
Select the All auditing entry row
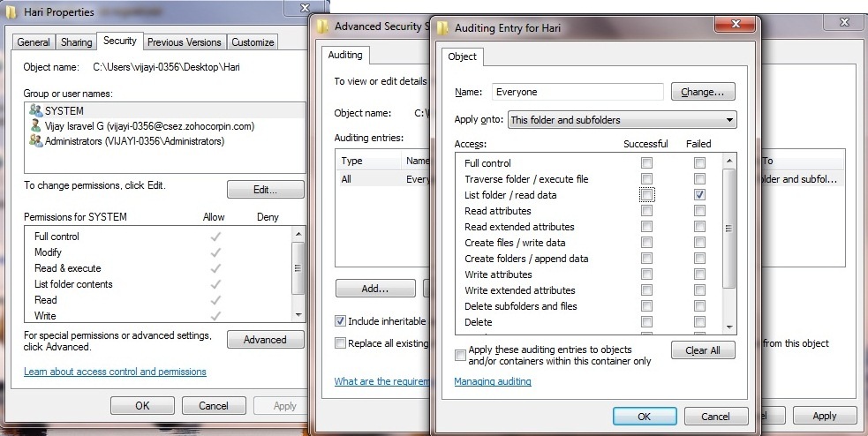tap(382, 179)
